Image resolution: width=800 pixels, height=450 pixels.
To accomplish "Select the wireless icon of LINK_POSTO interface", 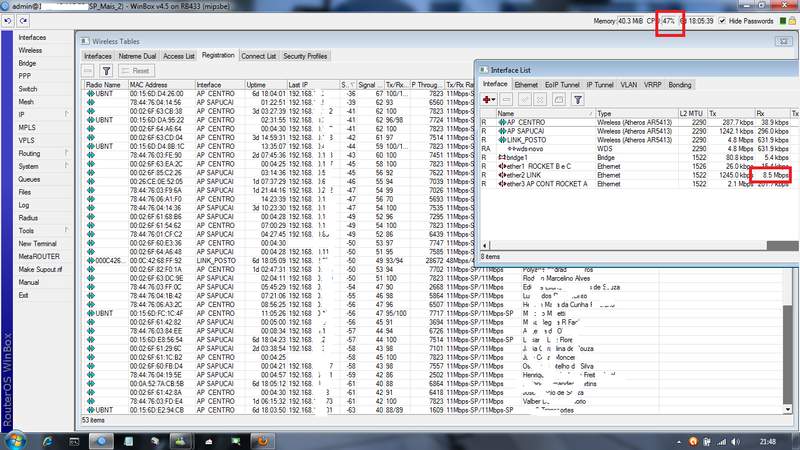I will point(503,140).
